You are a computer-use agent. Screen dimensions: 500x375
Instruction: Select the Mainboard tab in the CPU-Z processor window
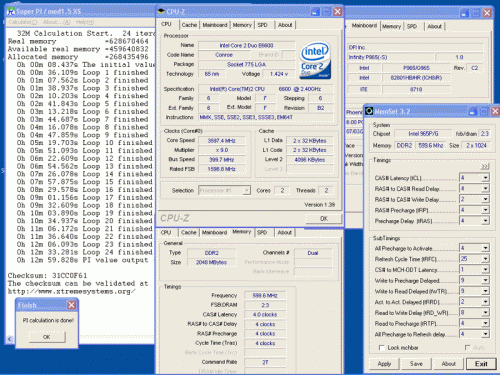coord(215,25)
